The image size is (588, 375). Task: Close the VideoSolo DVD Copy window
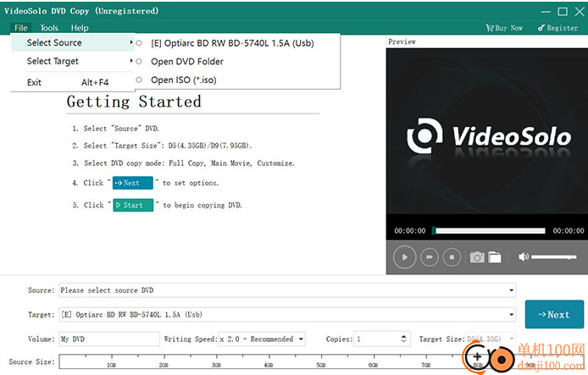(580, 12)
